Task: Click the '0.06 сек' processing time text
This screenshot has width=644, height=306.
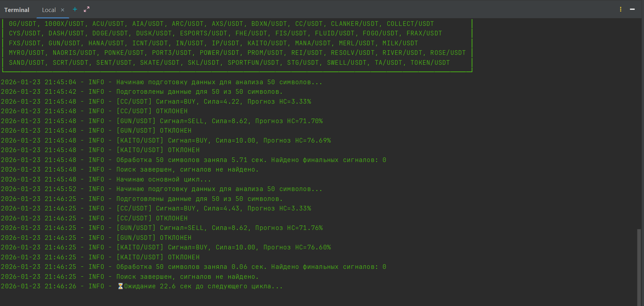Action: [x=247, y=267]
